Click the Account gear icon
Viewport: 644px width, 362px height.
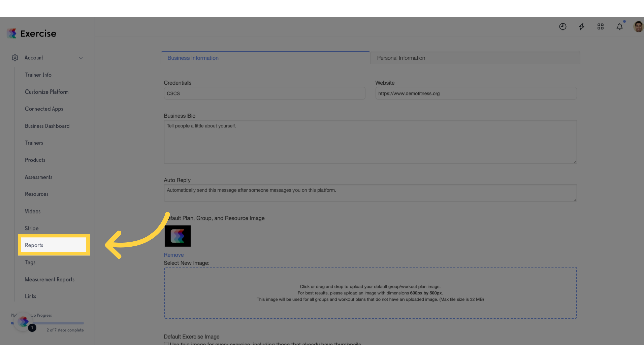(x=15, y=58)
